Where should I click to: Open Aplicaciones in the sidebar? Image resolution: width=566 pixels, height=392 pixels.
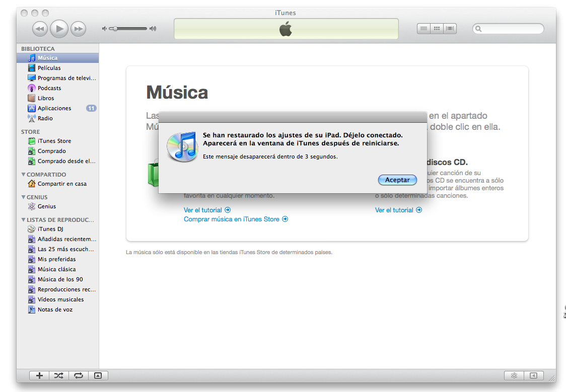(x=58, y=108)
